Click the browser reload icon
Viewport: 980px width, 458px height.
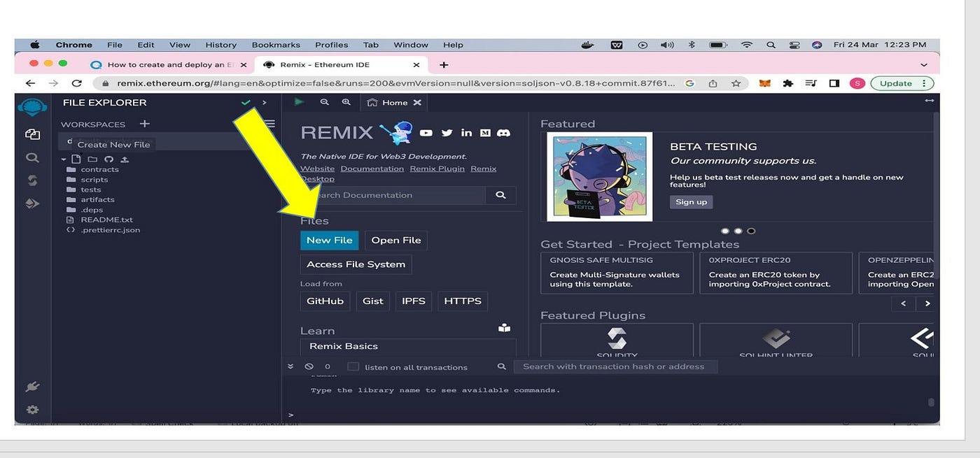(x=77, y=83)
